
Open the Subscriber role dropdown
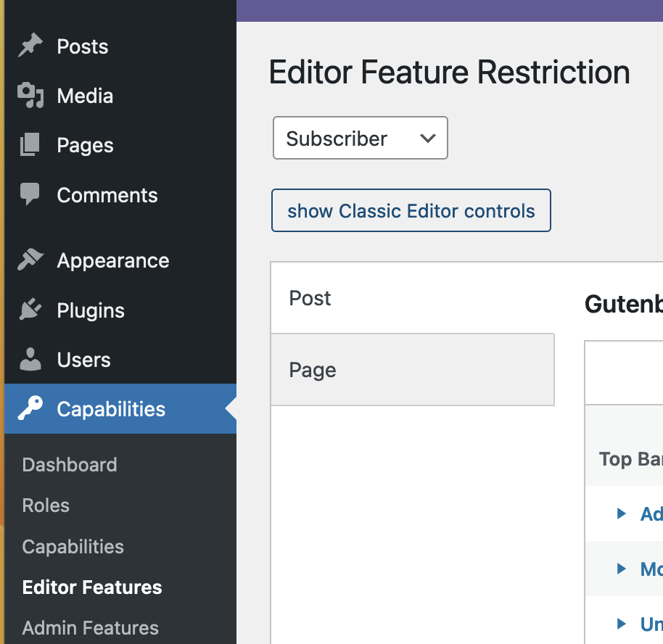(x=360, y=138)
